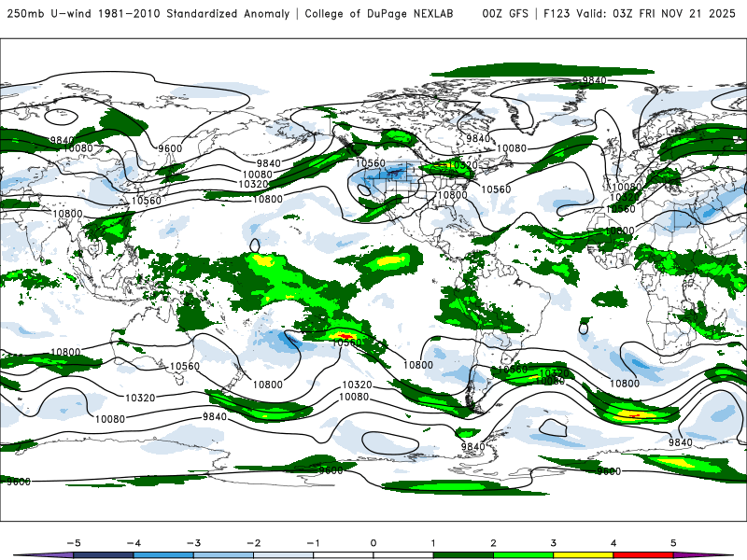
Task: Click the 'F123 Valid: 03Z FRI NOV 21 2025' text
Action: (640, 14)
